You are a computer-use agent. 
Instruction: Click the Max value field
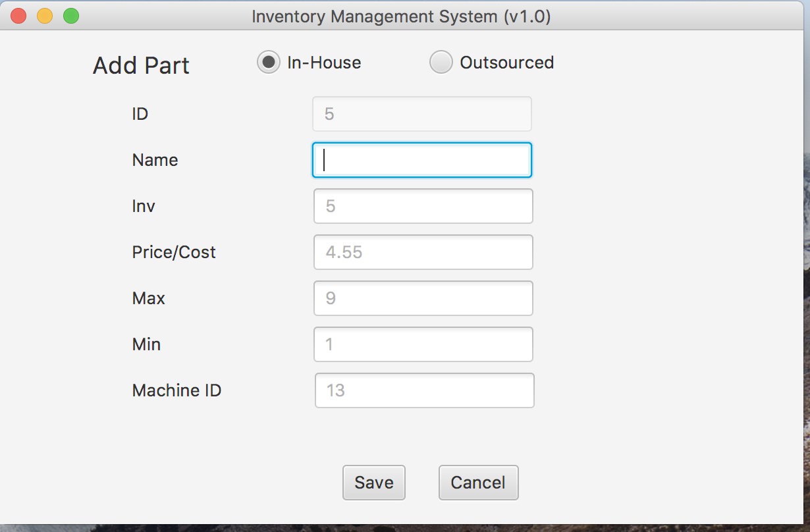pyautogui.click(x=423, y=298)
